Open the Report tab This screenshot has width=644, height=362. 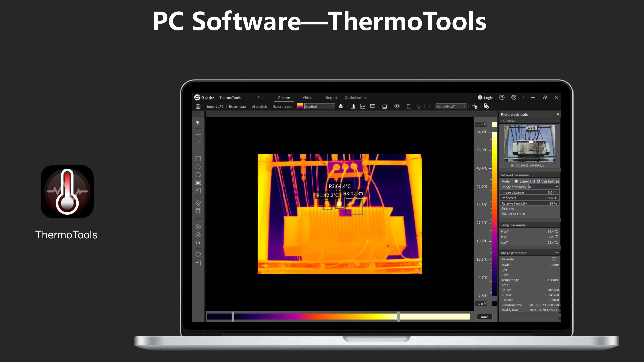331,98
